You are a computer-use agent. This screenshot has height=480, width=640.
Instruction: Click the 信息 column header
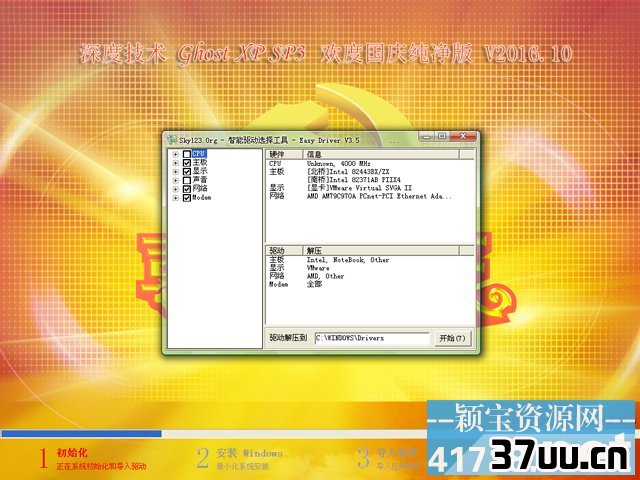[x=381, y=154]
